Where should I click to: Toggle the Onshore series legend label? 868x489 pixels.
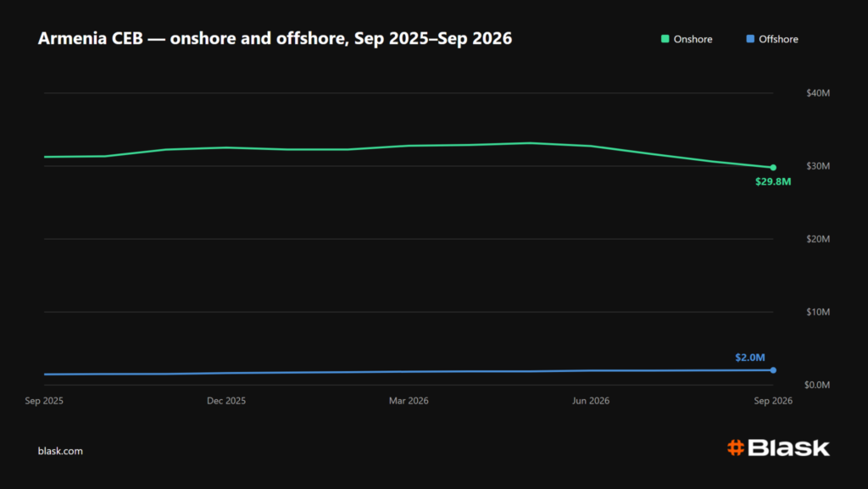click(693, 39)
